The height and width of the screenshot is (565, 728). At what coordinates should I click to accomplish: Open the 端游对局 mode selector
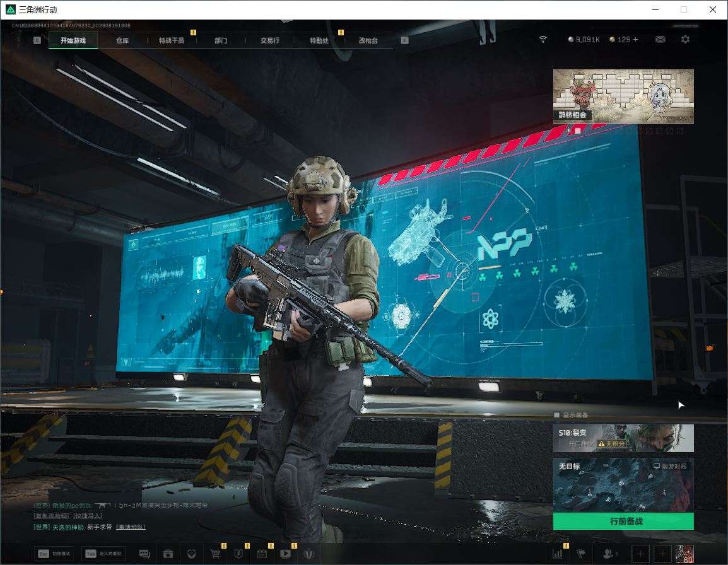(x=670, y=466)
